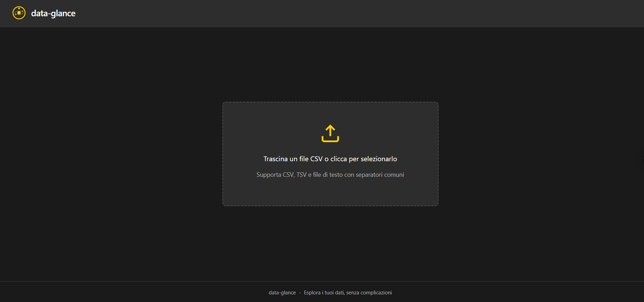Click the footer "data-glance" label
The width and height of the screenshot is (644, 302).
pyautogui.click(x=282, y=293)
